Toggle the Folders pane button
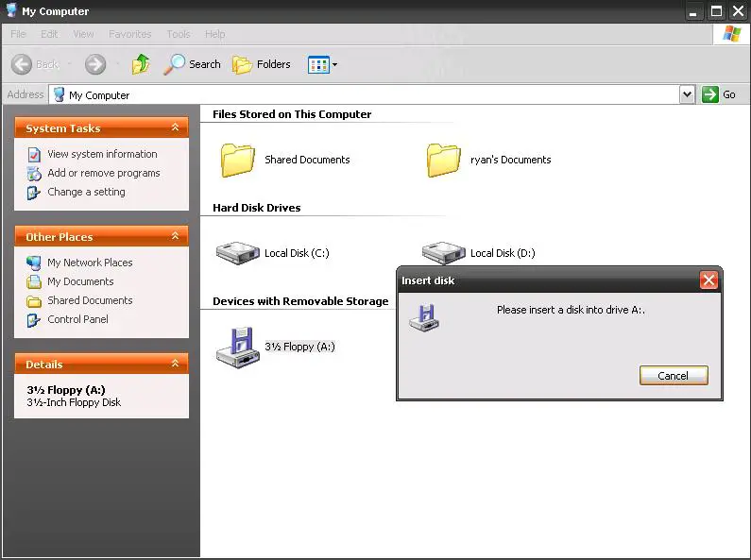This screenshot has height=560, width=751. pyautogui.click(x=262, y=64)
